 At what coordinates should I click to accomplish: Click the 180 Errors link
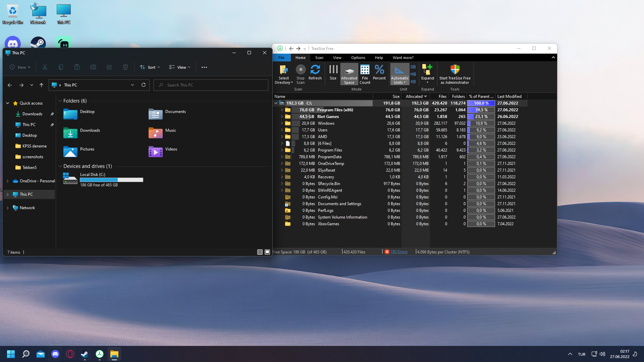click(x=398, y=252)
